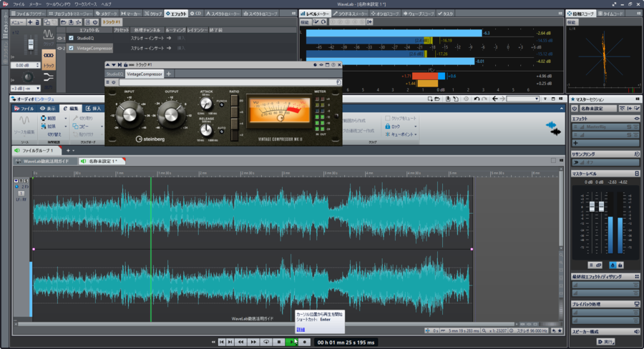
Task: Toggle loop playback in the transport bar
Action: 266,342
